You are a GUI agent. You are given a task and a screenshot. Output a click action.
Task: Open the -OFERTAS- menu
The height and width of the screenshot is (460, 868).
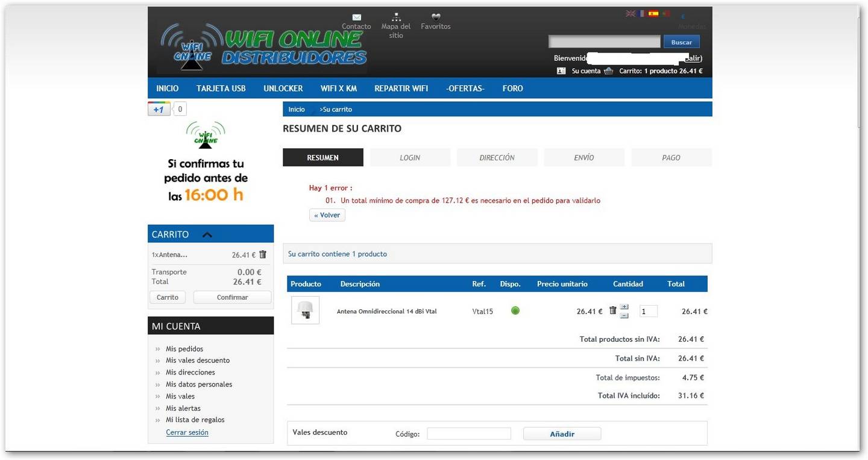[465, 88]
